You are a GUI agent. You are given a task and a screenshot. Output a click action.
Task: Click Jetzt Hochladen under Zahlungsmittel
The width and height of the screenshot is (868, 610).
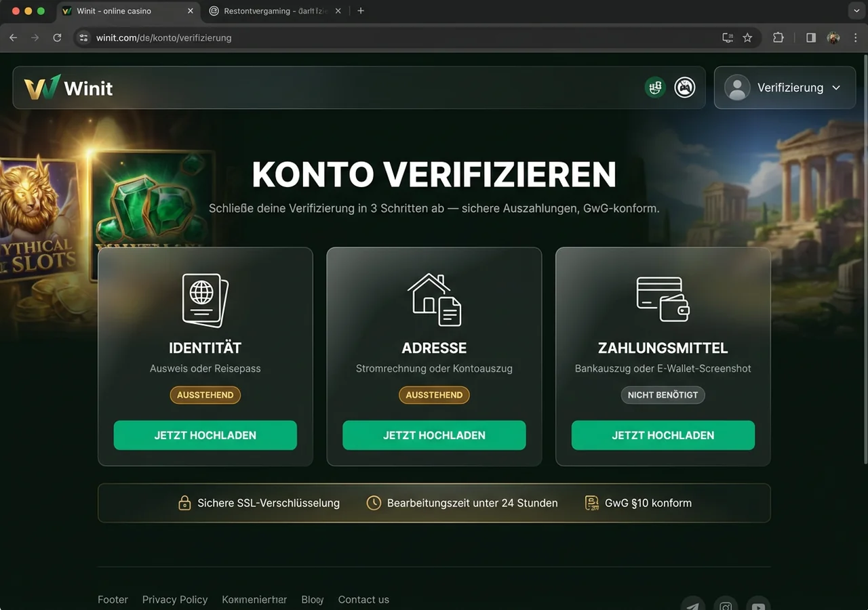click(663, 435)
